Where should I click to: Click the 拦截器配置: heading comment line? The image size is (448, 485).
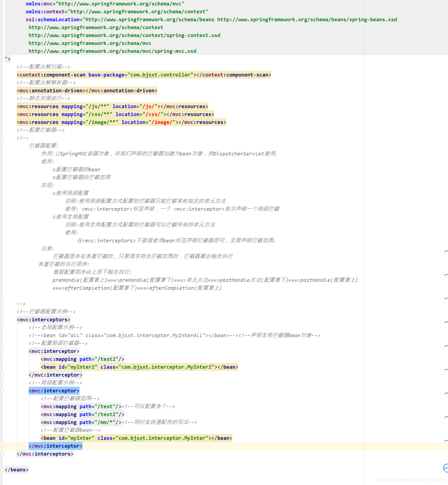click(x=44, y=146)
